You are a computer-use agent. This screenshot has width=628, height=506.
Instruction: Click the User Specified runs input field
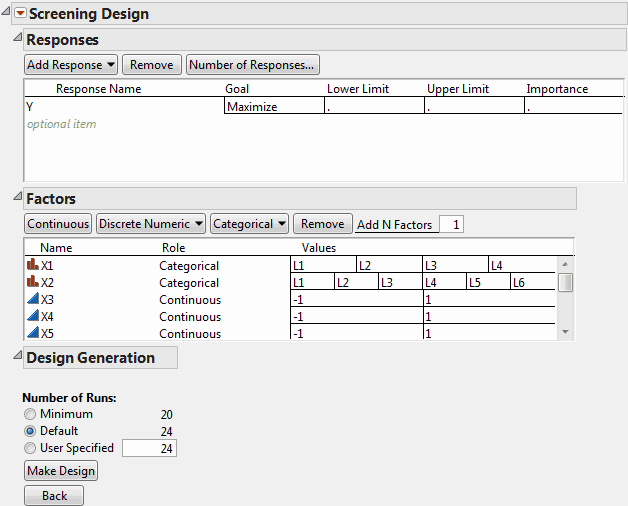point(149,449)
